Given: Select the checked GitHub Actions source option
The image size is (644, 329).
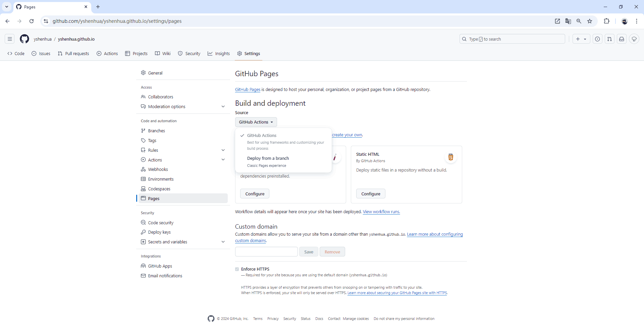Looking at the screenshot, I should [262, 136].
